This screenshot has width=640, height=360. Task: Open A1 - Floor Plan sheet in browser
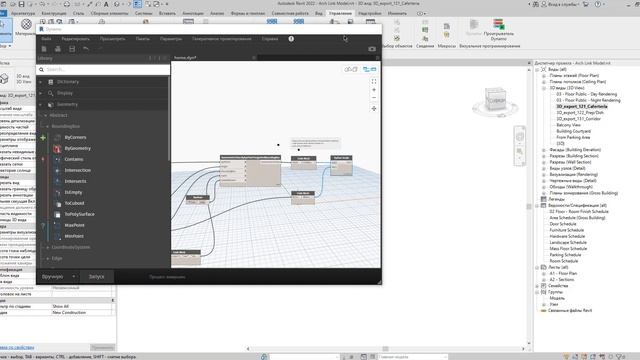pyautogui.click(x=563, y=273)
